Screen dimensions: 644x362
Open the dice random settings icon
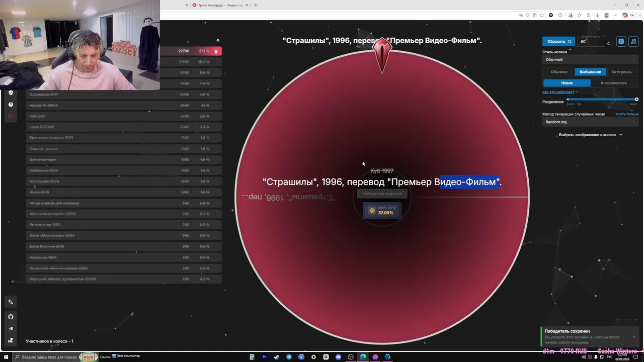click(621, 41)
